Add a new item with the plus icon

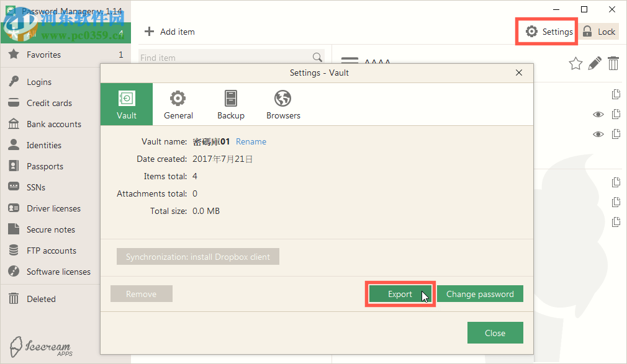tap(169, 32)
